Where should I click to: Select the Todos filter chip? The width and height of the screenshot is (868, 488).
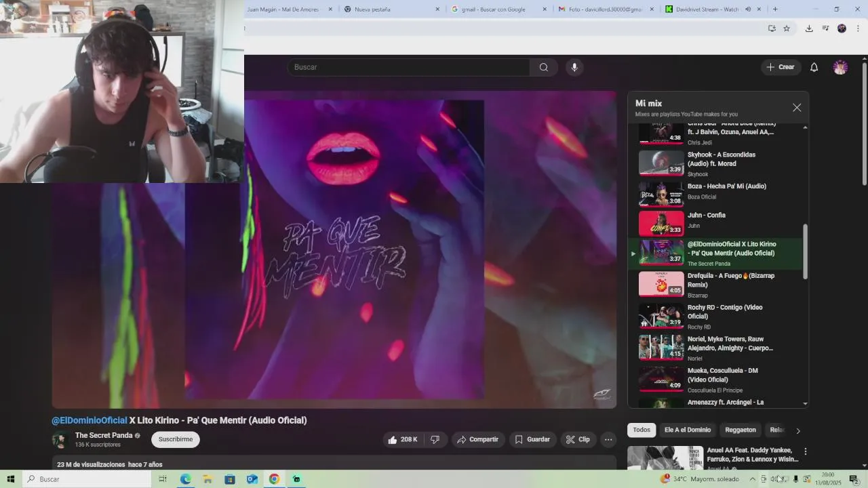point(642,430)
